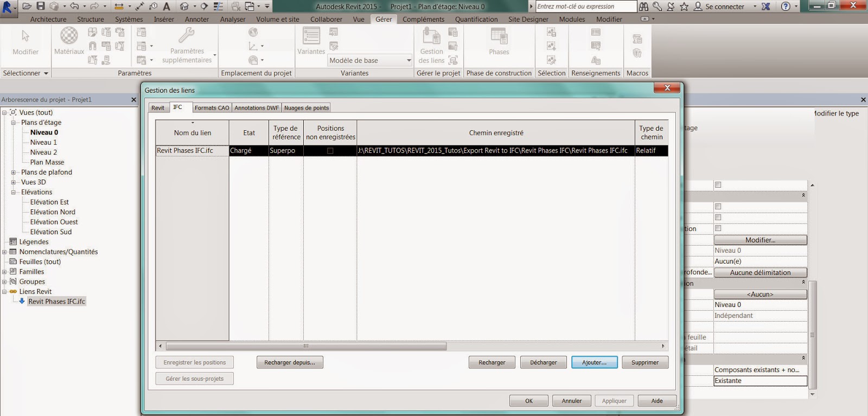This screenshot has width=868, height=416.
Task: Toggle the properties checkbox in the row ending 'tion'
Action: pos(718,228)
